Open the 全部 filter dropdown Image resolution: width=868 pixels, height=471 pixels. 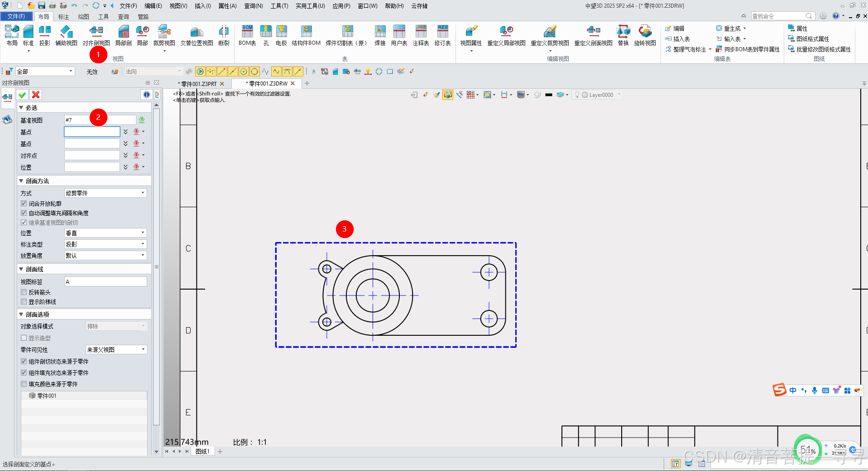[45, 71]
